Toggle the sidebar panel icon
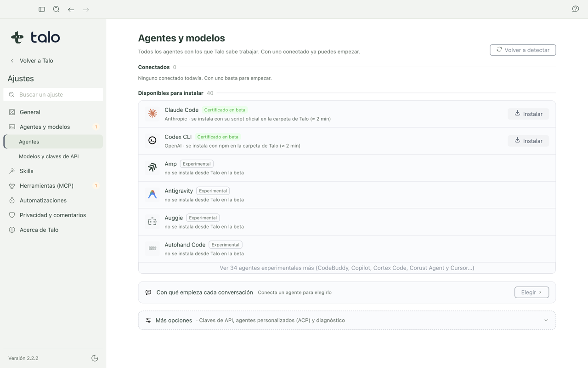The height and width of the screenshot is (368, 588). pyautogui.click(x=42, y=9)
